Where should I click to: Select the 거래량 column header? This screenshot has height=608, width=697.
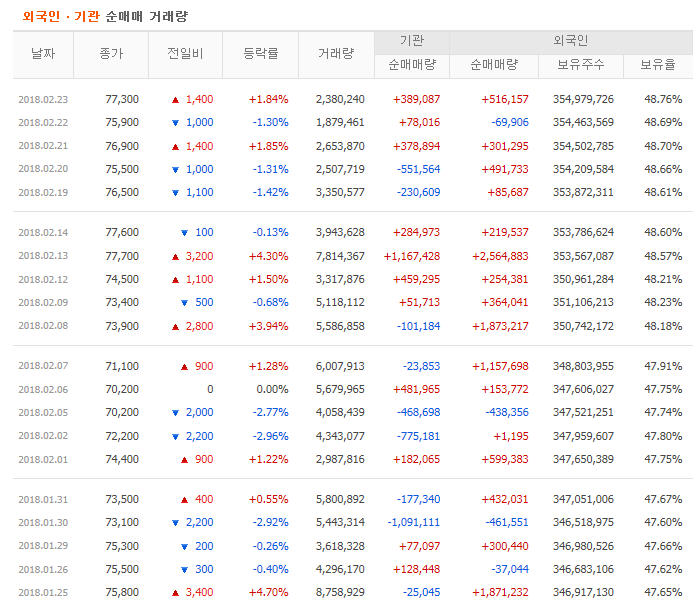[335, 54]
